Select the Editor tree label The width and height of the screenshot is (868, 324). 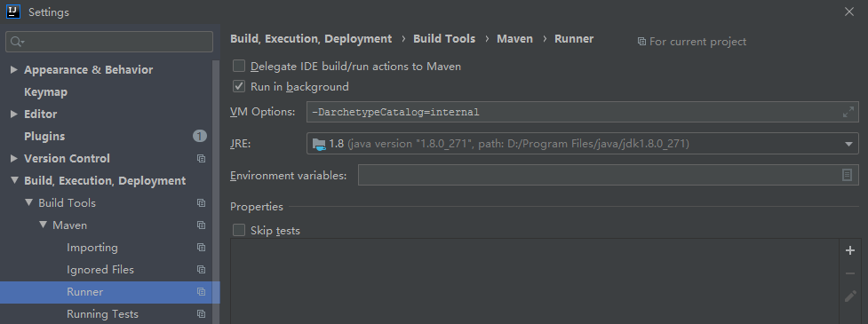pos(40,114)
